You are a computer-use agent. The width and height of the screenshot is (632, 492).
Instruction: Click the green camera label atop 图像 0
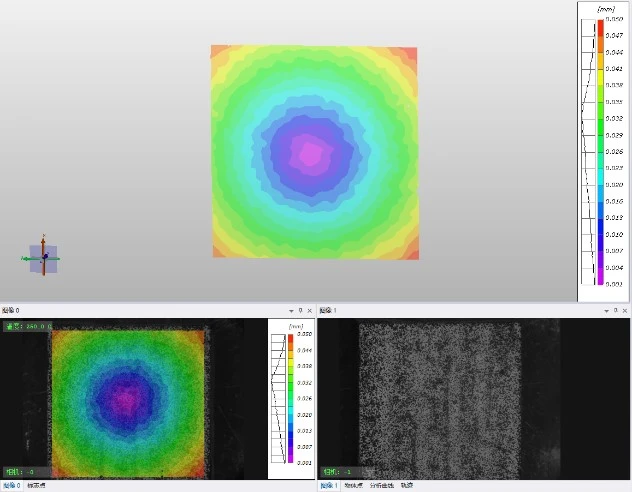[x=27, y=326]
